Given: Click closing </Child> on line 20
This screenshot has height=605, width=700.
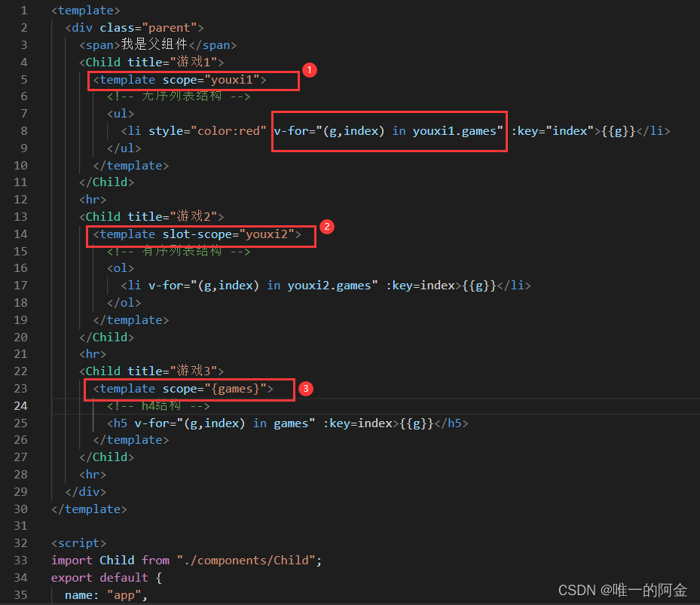Looking at the screenshot, I should click(107, 337).
